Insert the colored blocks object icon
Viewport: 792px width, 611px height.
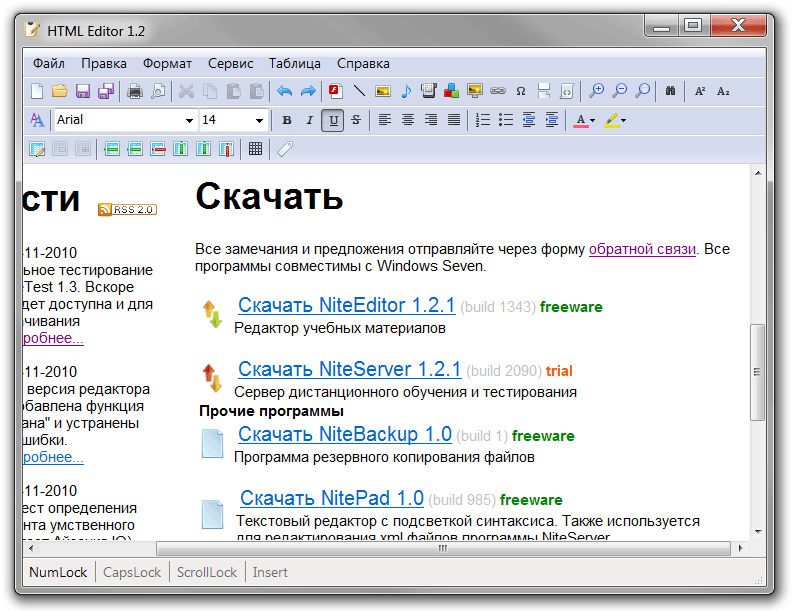click(452, 91)
